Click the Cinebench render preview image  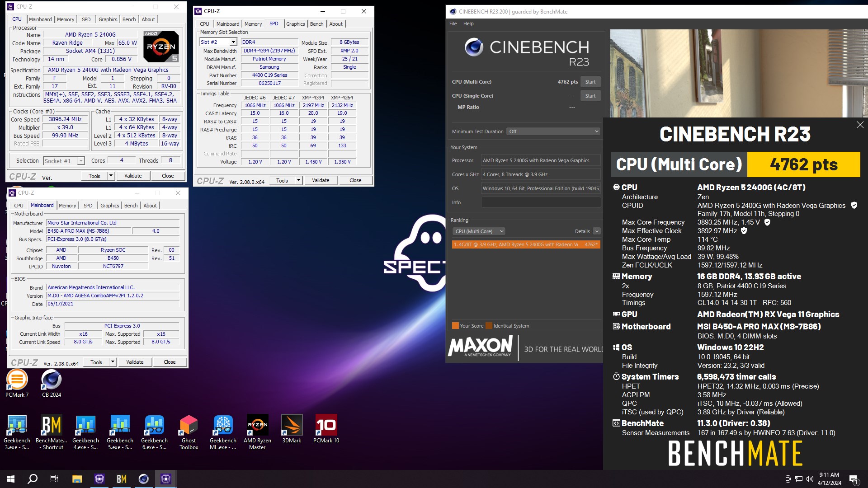click(739, 74)
